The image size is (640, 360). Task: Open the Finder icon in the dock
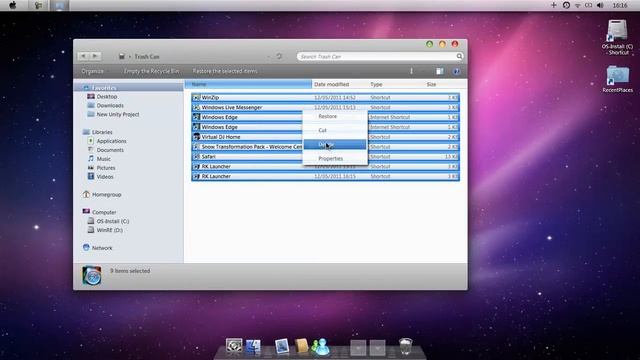point(253,347)
